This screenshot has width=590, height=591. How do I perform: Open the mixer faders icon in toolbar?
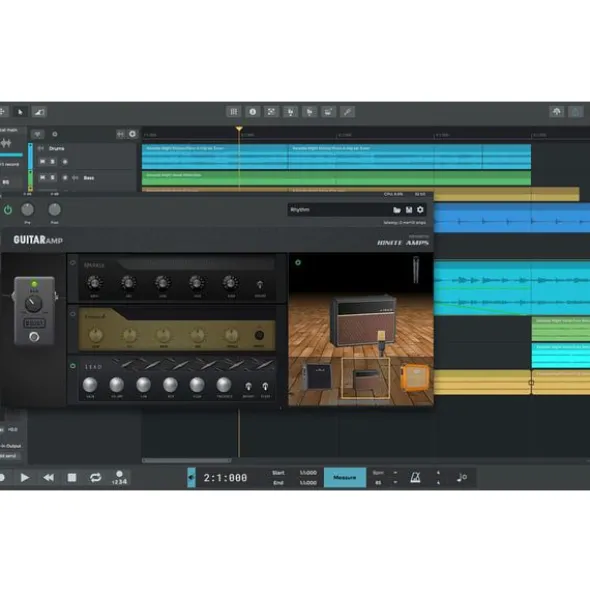coord(234,112)
